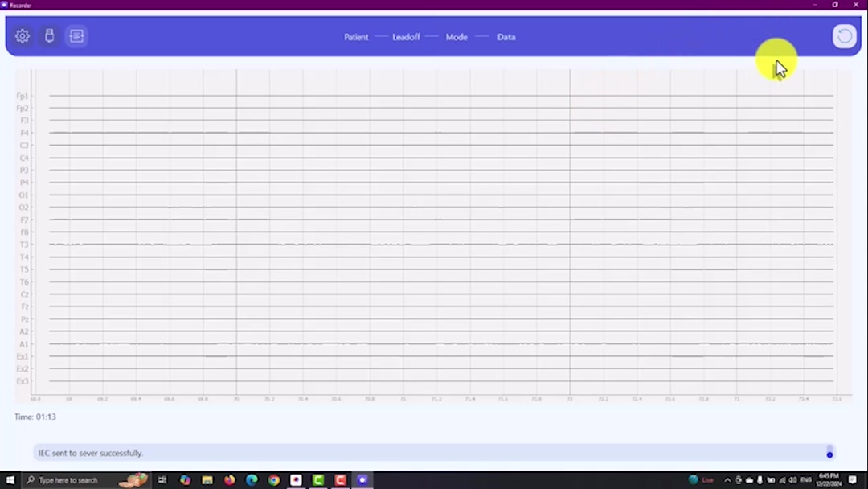Open the white-tile app with pink dot on taskbar
The height and width of the screenshot is (489, 868).
point(296,480)
